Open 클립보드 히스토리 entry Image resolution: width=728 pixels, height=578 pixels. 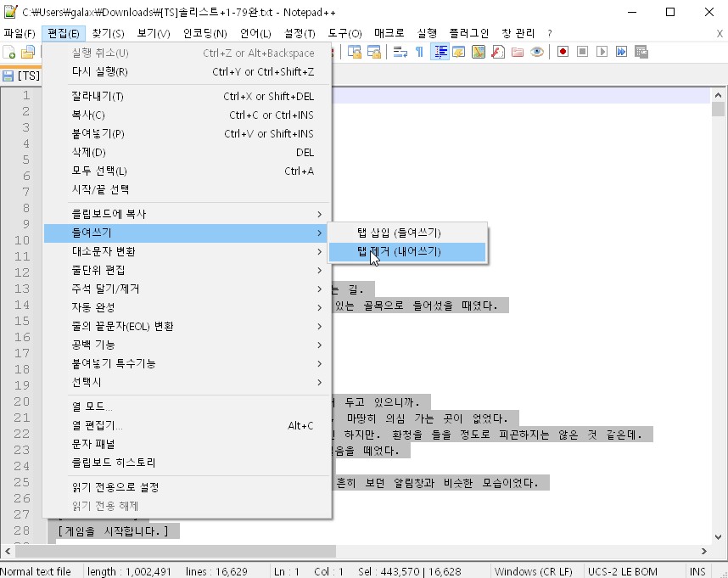[187, 463]
